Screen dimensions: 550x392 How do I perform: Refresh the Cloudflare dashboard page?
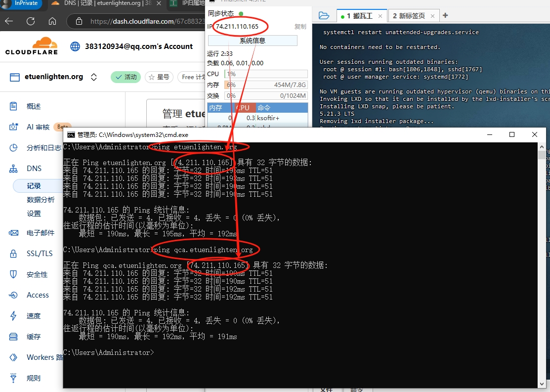(x=31, y=21)
